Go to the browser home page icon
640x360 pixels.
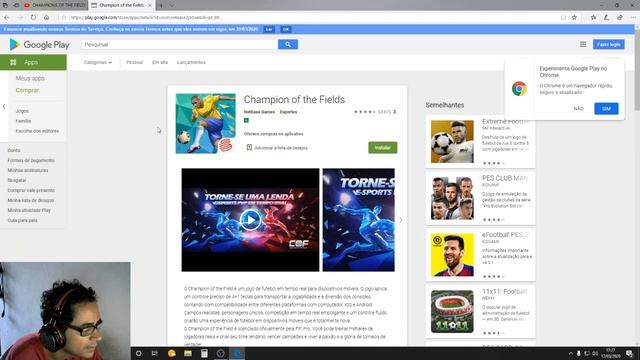[x=47, y=18]
